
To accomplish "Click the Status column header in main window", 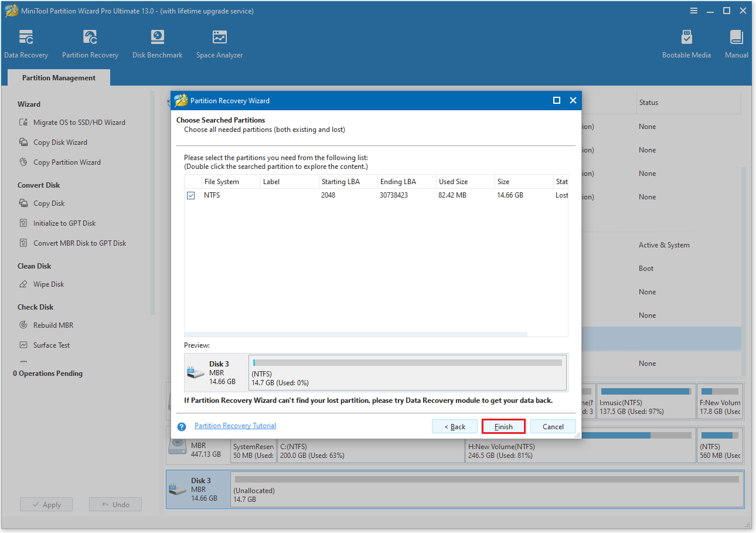I will coord(689,103).
